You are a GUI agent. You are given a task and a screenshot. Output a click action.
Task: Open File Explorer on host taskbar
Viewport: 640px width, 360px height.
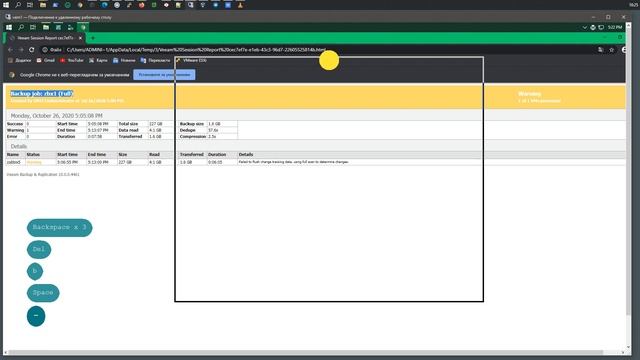[x=43, y=5]
